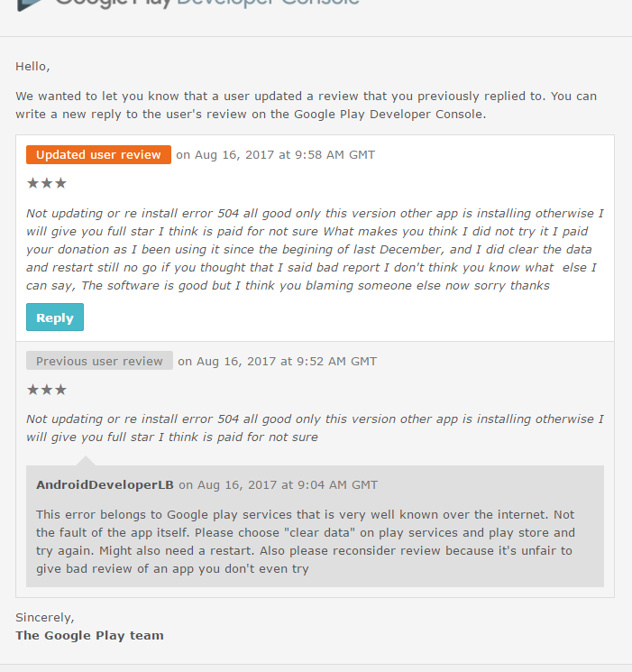Click the middle star of the updated review rating
632x672 pixels.
(x=47, y=183)
